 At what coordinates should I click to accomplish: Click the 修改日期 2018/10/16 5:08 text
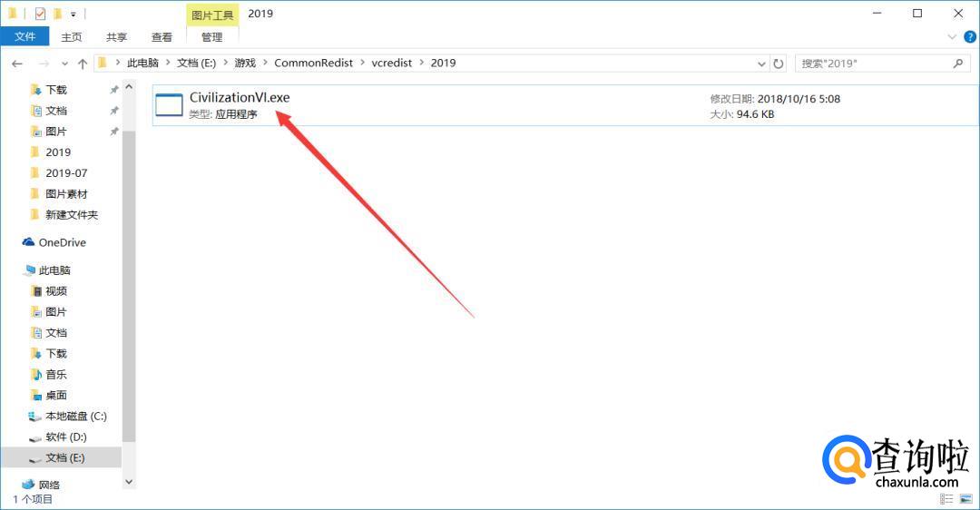click(775, 99)
